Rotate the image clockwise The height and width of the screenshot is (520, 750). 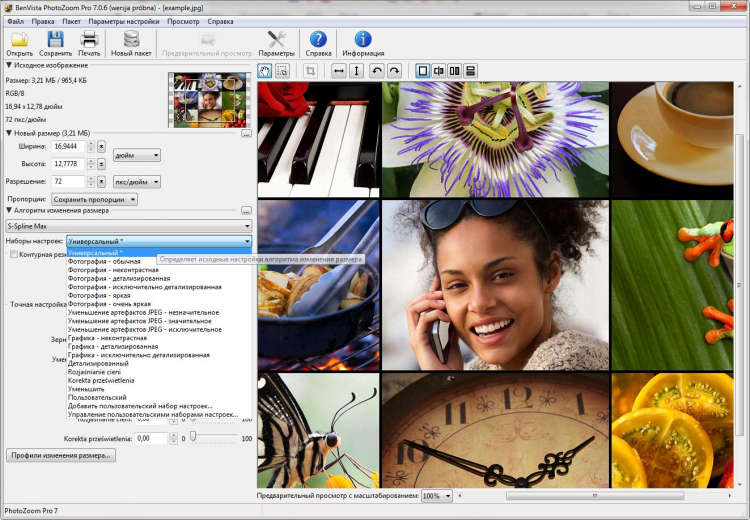coord(394,71)
